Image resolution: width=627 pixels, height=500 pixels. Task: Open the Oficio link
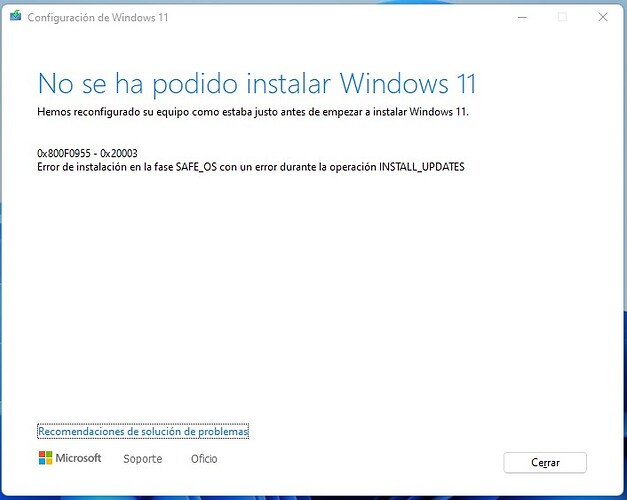204,458
